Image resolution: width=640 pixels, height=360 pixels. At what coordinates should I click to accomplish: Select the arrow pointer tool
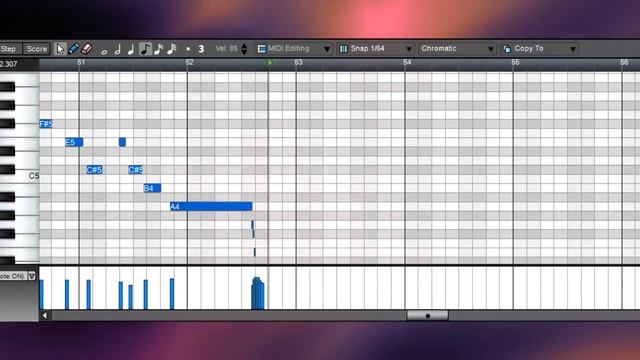pyautogui.click(x=60, y=49)
